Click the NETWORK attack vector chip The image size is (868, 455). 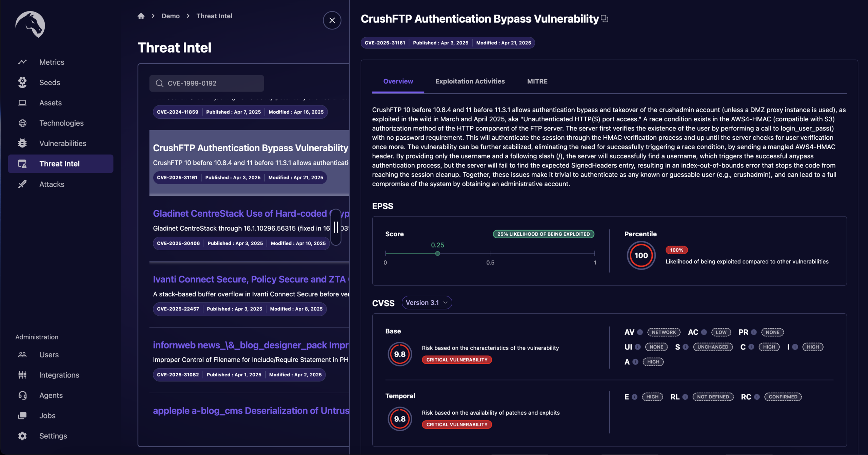click(664, 332)
